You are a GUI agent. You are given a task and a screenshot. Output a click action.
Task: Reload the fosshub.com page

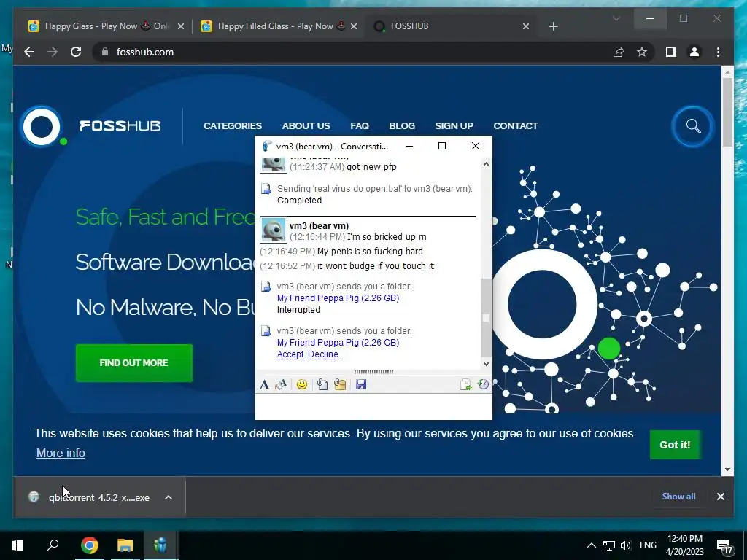point(76,52)
